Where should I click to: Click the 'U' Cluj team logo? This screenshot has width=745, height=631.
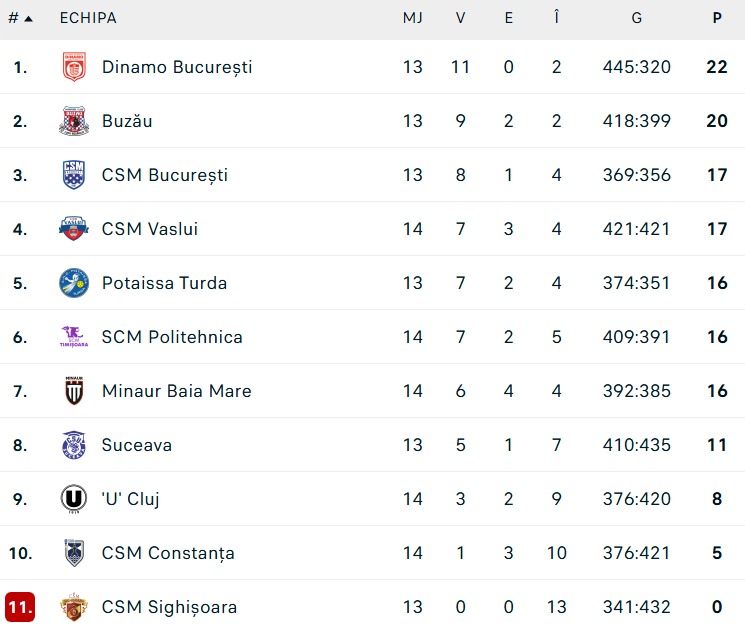tap(74, 499)
